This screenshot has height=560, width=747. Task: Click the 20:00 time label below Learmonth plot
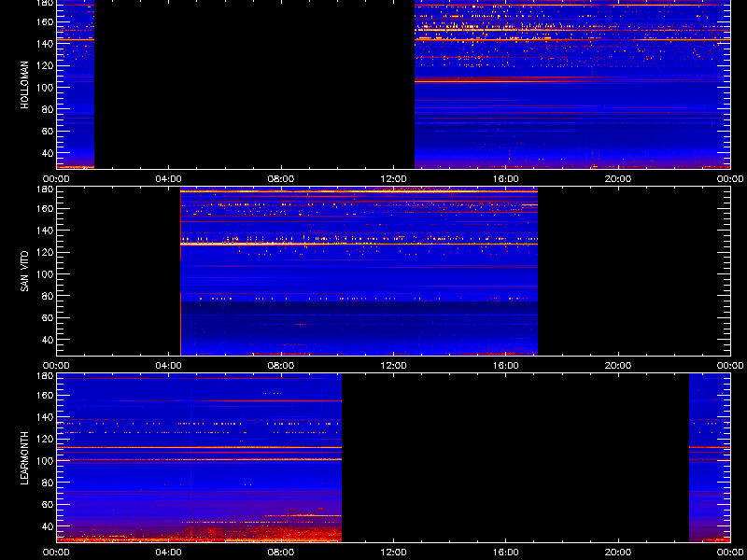(618, 553)
